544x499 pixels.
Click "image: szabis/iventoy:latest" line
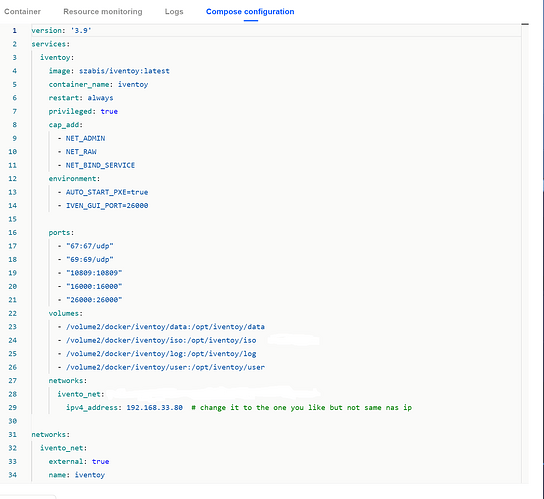click(x=109, y=71)
